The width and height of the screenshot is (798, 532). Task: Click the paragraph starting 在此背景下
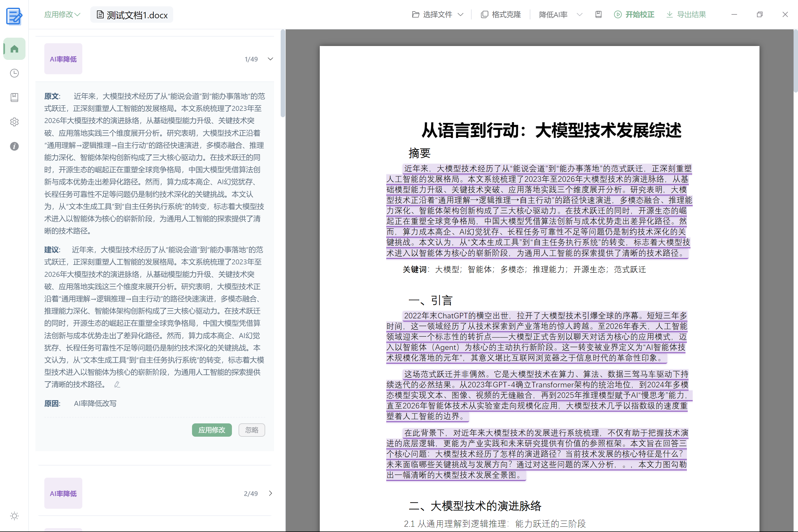click(538, 454)
